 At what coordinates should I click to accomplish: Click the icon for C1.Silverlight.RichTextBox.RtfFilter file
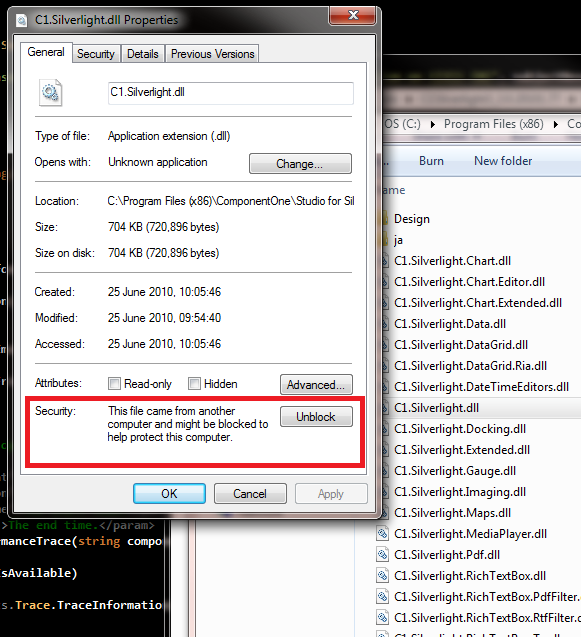click(x=382, y=618)
